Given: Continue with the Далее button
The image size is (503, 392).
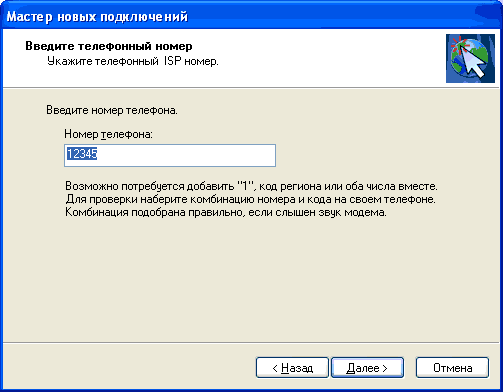Looking at the screenshot, I should click(367, 368).
